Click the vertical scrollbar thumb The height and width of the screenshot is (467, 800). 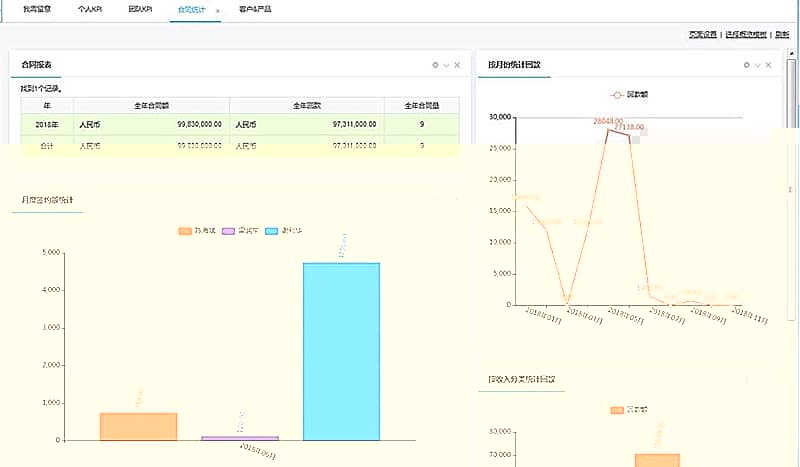[x=791, y=189]
